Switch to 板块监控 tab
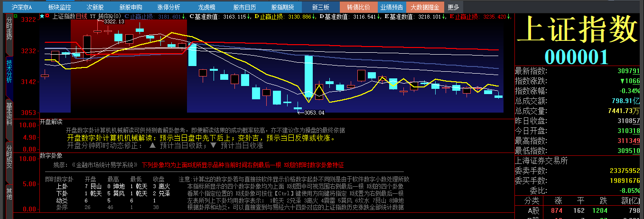 [x=59, y=7]
